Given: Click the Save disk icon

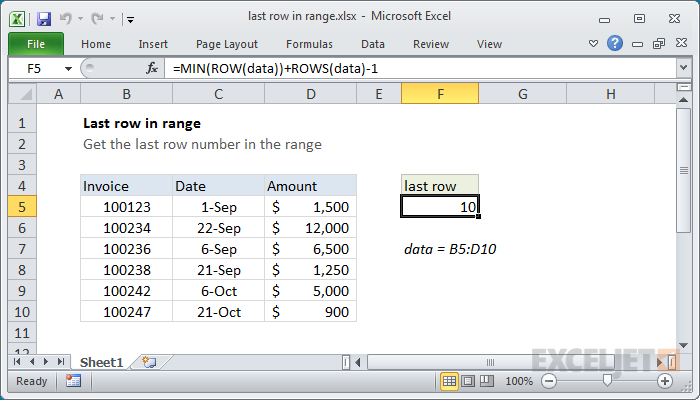Looking at the screenshot, I should (x=44, y=19).
